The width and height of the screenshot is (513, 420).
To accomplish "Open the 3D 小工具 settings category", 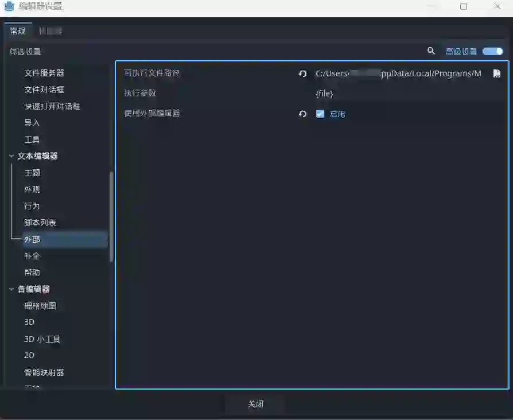I will pyautogui.click(x=42, y=339).
